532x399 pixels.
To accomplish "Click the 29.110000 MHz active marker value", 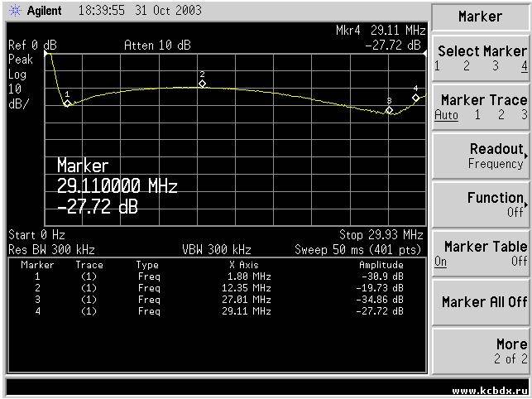I will tap(117, 185).
